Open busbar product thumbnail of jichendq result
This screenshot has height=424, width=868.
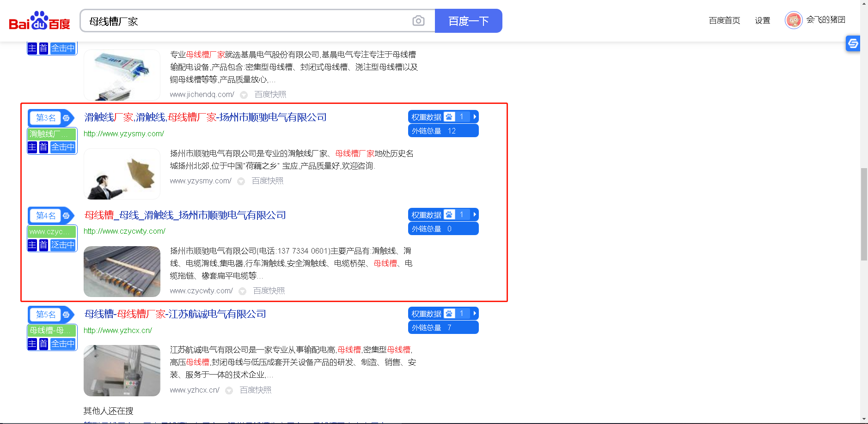pos(122,75)
